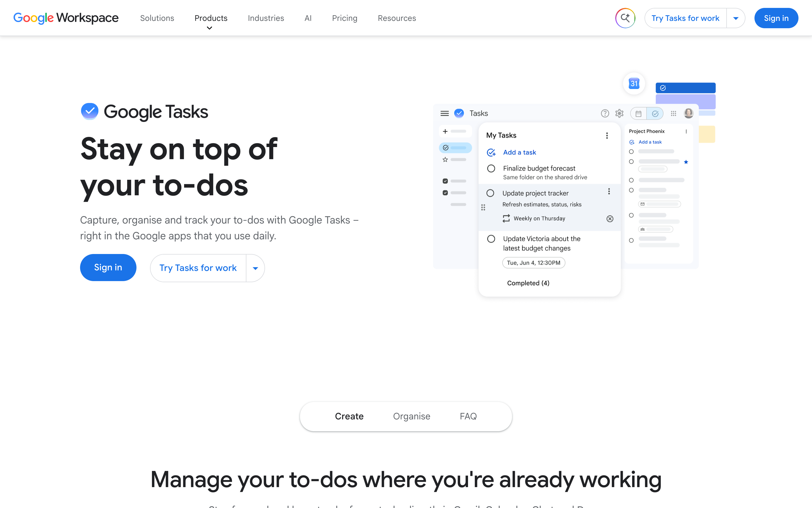
Task: Complete the starred task circle in Project Phoenix
Action: click(631, 162)
